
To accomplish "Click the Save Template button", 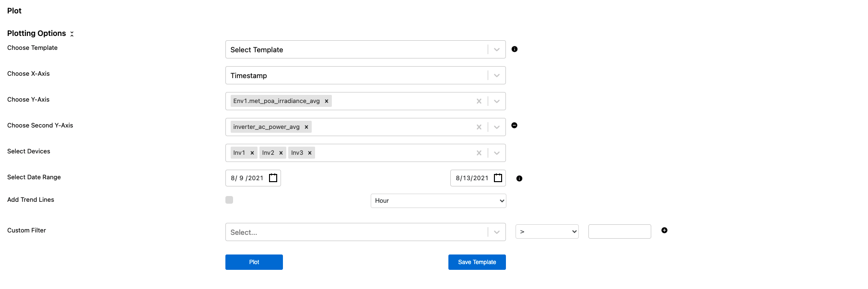I will 477,262.
